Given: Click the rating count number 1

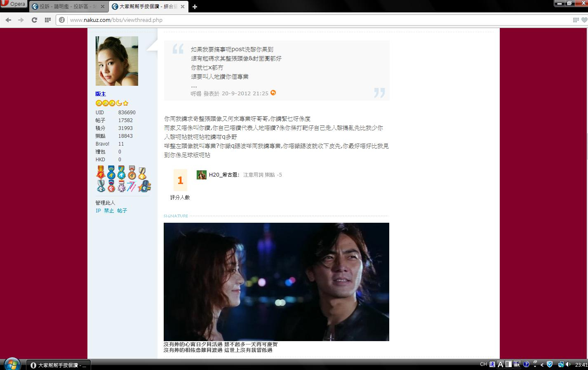Looking at the screenshot, I should [x=180, y=180].
